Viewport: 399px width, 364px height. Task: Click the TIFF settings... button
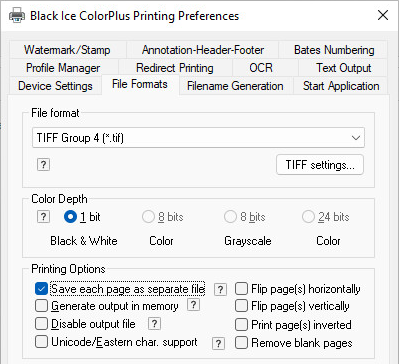click(320, 165)
